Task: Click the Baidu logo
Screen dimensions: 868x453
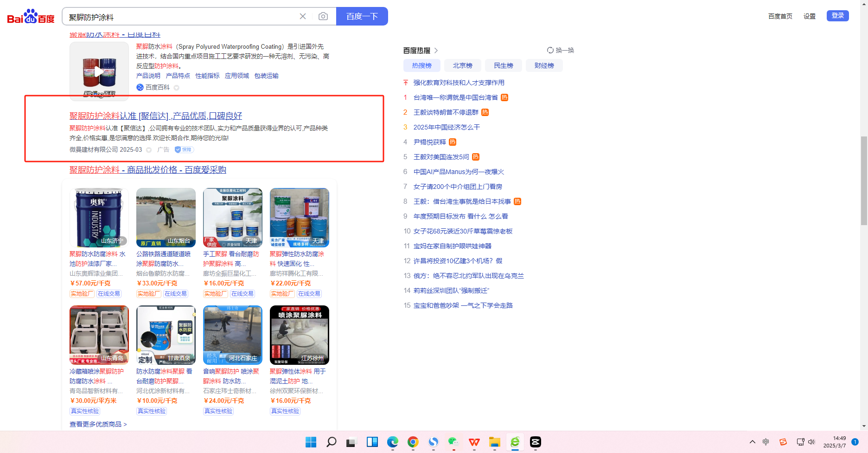Action: [x=31, y=17]
